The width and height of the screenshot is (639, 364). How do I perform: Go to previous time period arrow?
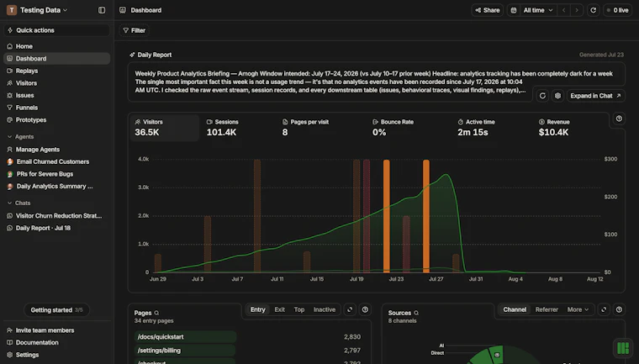click(x=564, y=10)
